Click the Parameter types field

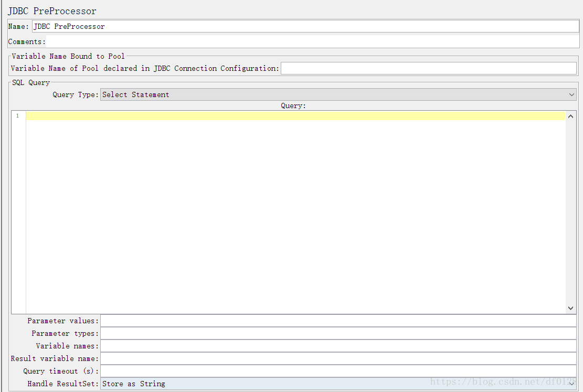click(x=338, y=333)
